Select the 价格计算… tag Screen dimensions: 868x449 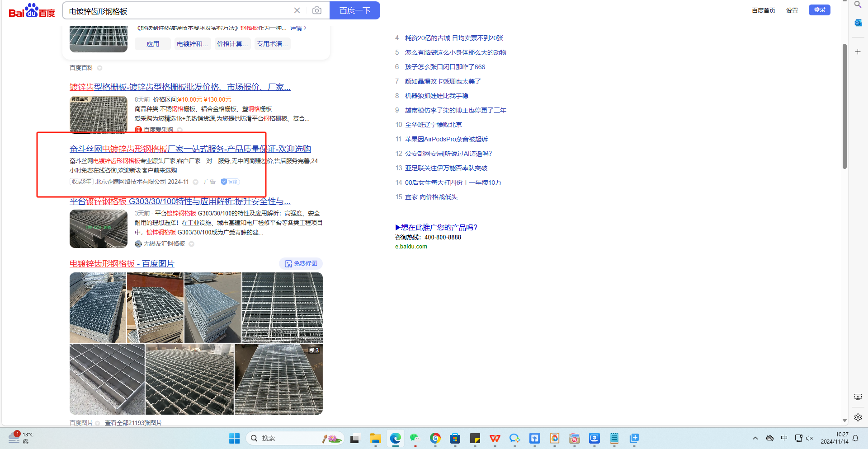(x=232, y=44)
